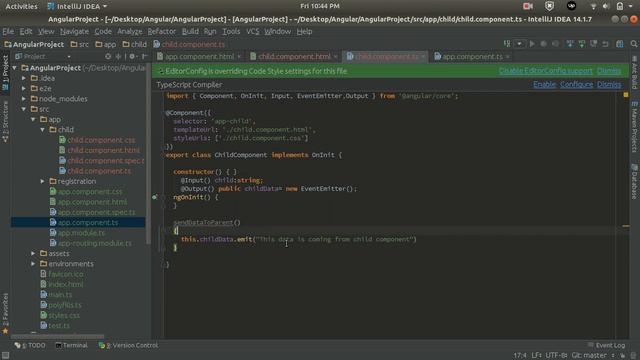Switch to the child.component.html tab

[294, 56]
